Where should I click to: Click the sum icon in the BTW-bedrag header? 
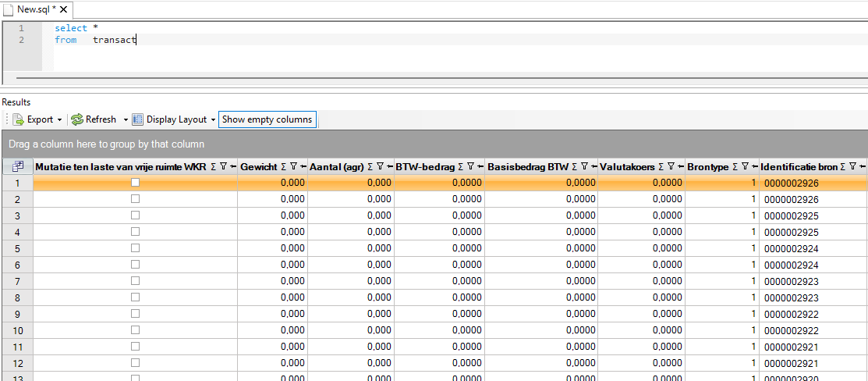pyautogui.click(x=461, y=166)
